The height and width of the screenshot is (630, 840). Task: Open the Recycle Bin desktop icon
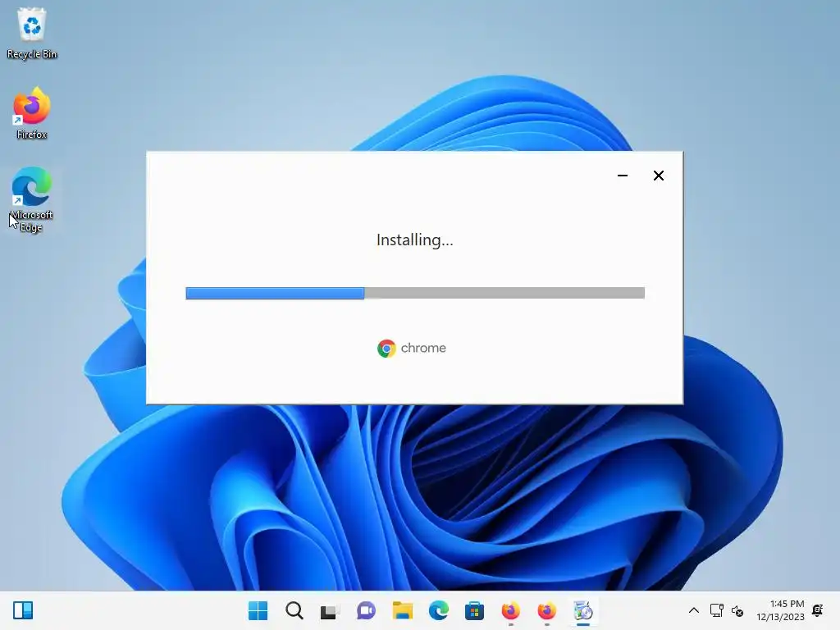point(32,33)
